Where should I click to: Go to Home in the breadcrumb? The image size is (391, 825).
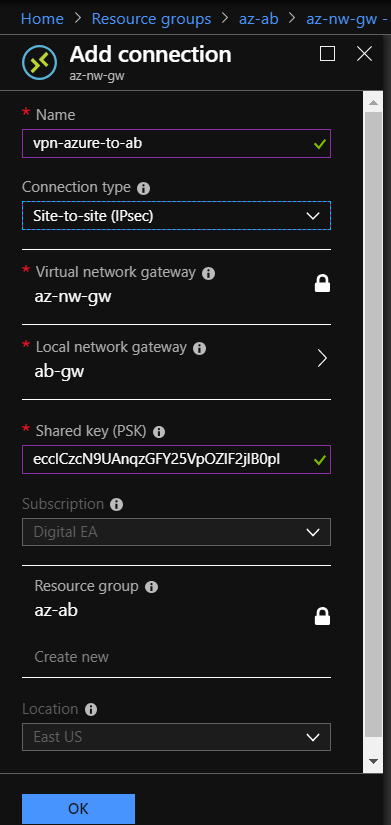click(42, 19)
